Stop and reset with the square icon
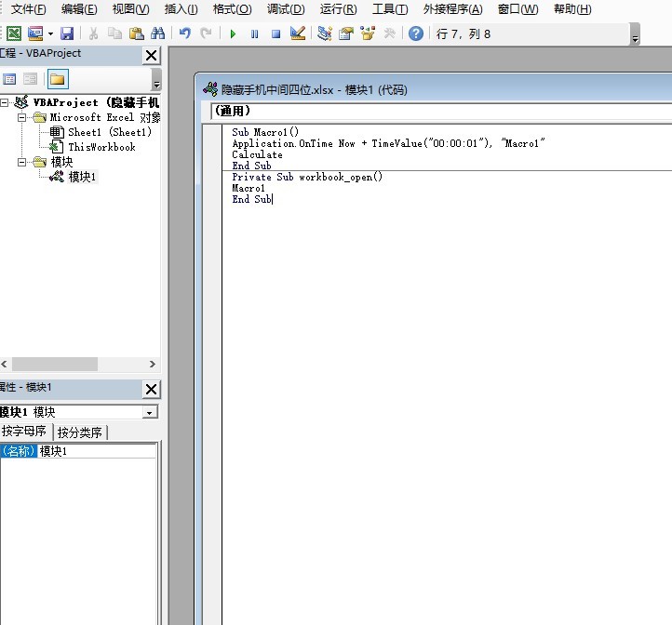The image size is (672, 625). pos(276,33)
